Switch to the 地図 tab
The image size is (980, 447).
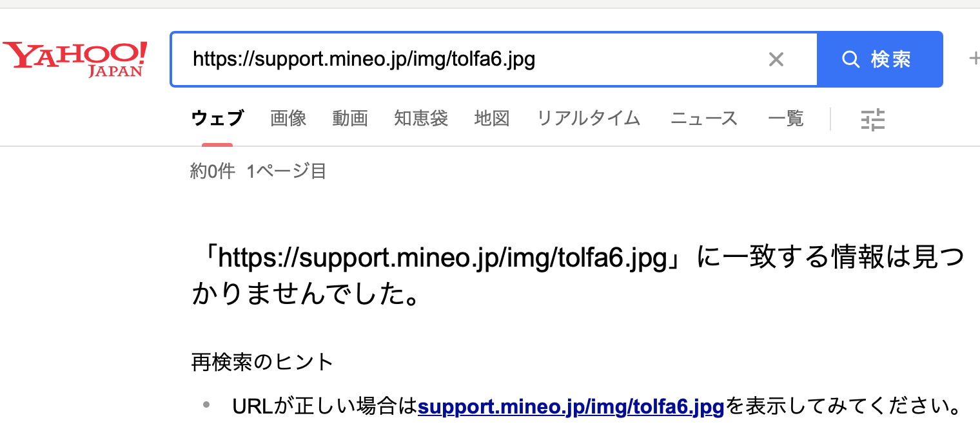tap(492, 119)
